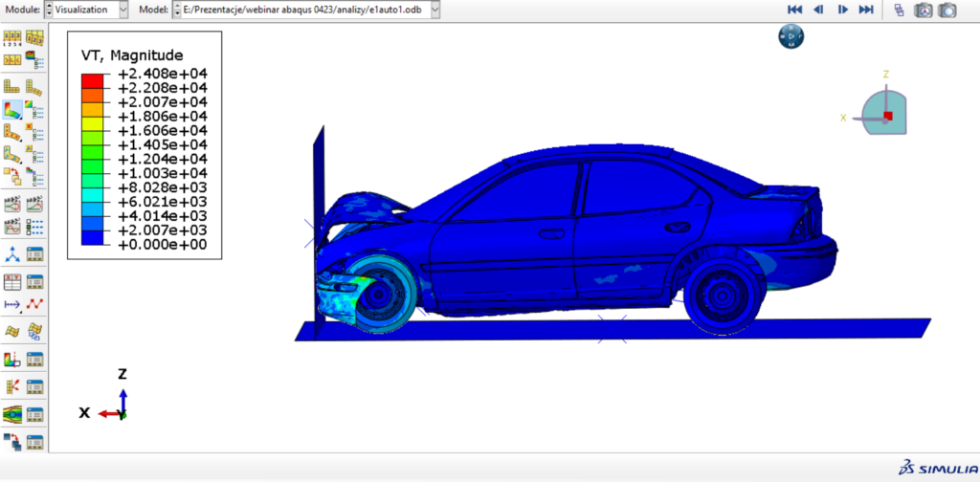980x482 pixels.
Task: Click the view orientation triad's red square
Action: 888,116
